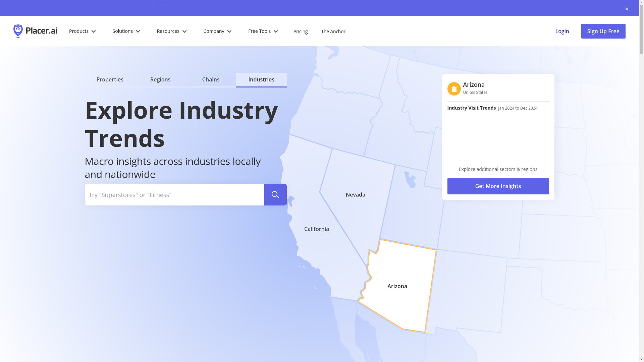Image resolution: width=644 pixels, height=362 pixels.
Task: Expand the Resources chevron
Action: click(x=184, y=32)
